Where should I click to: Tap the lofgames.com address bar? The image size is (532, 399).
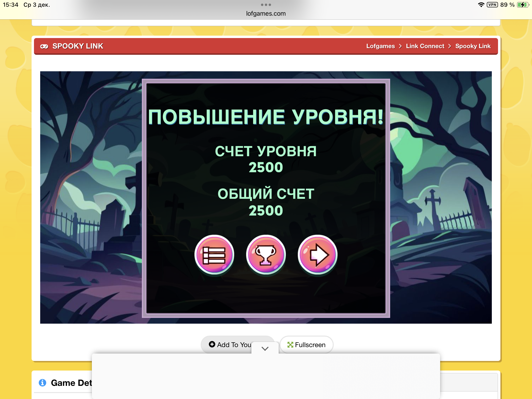266,14
